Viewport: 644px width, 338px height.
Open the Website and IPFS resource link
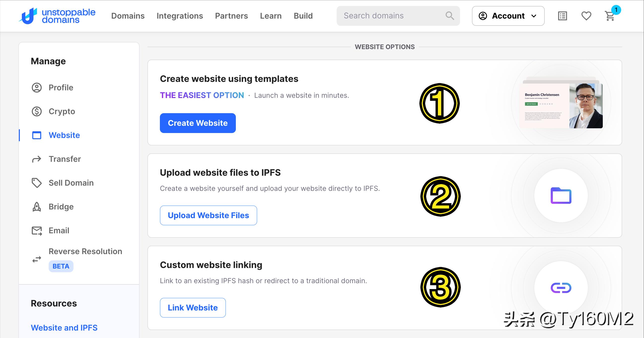coord(64,328)
